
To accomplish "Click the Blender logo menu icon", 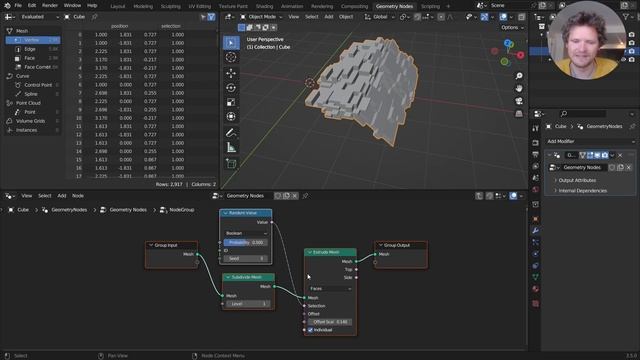I will [x=7, y=6].
